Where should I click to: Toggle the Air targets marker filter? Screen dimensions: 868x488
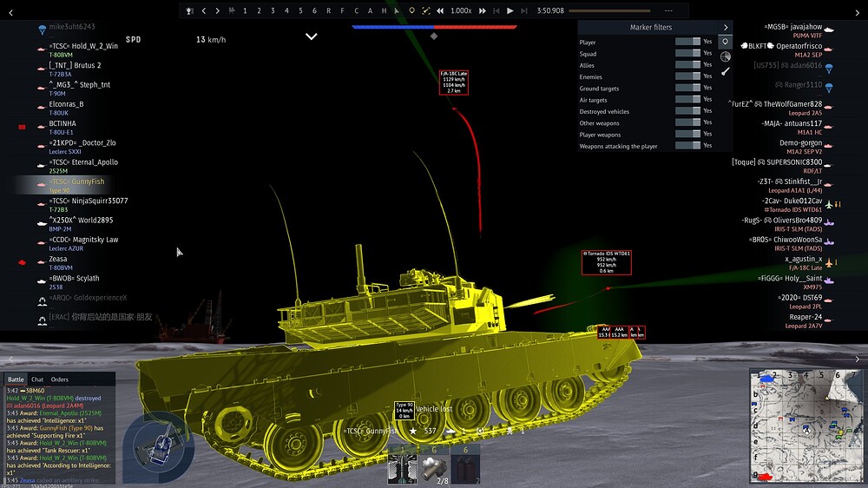(x=687, y=99)
